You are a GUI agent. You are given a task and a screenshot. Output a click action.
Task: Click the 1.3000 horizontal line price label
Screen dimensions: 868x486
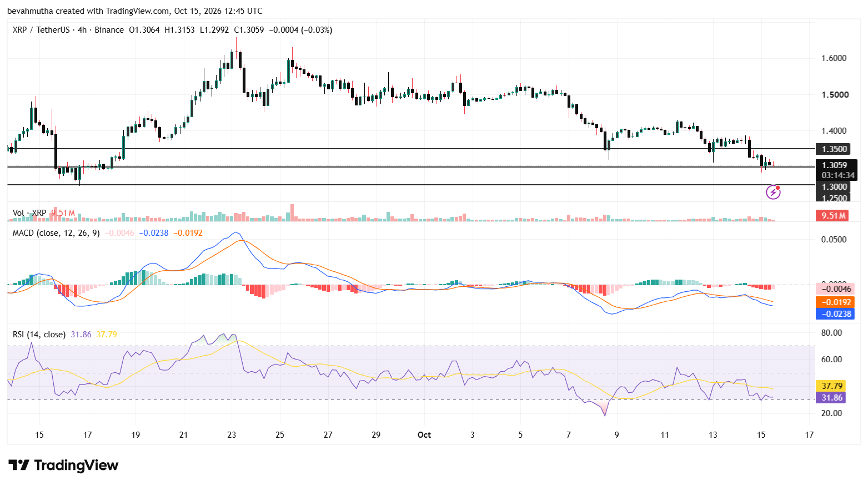click(834, 187)
